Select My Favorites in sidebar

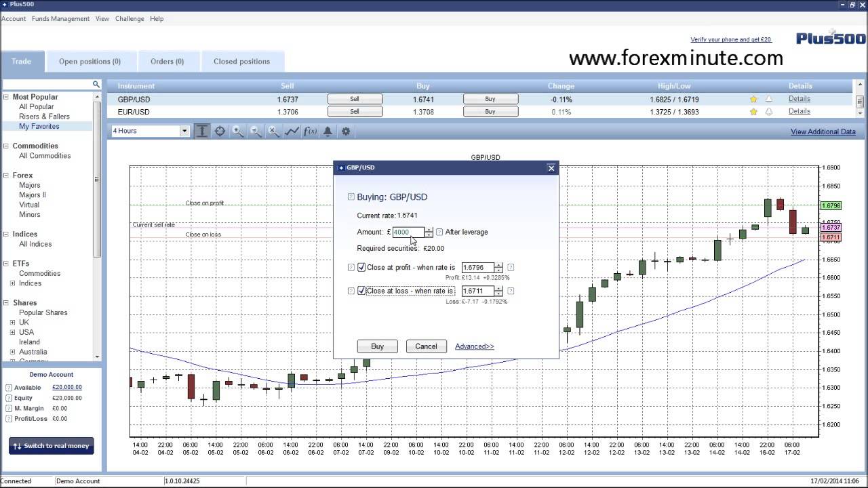[x=39, y=126]
